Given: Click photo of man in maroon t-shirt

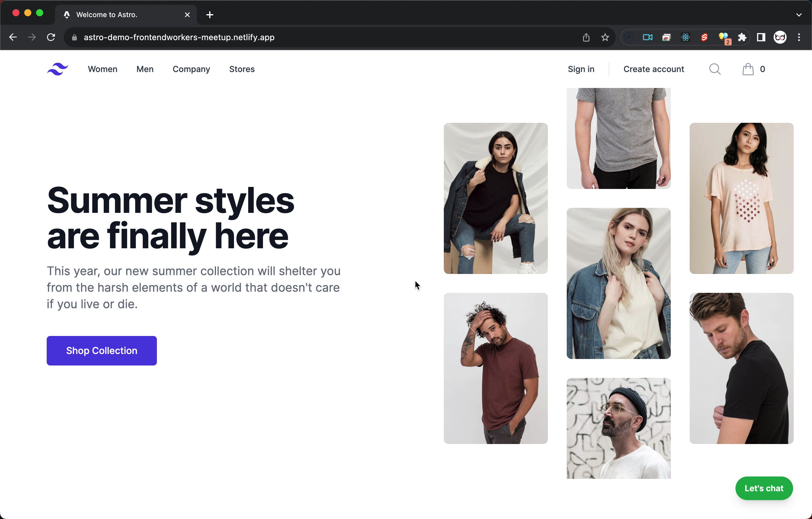Looking at the screenshot, I should coord(496,368).
